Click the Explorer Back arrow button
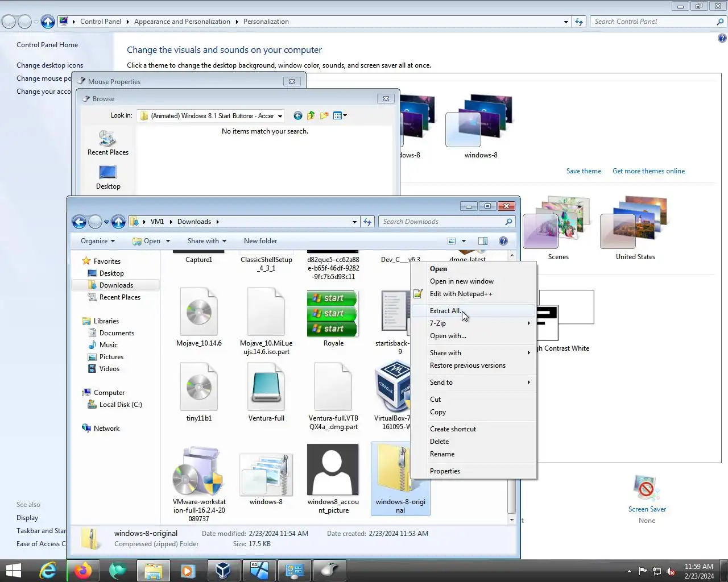This screenshot has height=582, width=728. 80,222
